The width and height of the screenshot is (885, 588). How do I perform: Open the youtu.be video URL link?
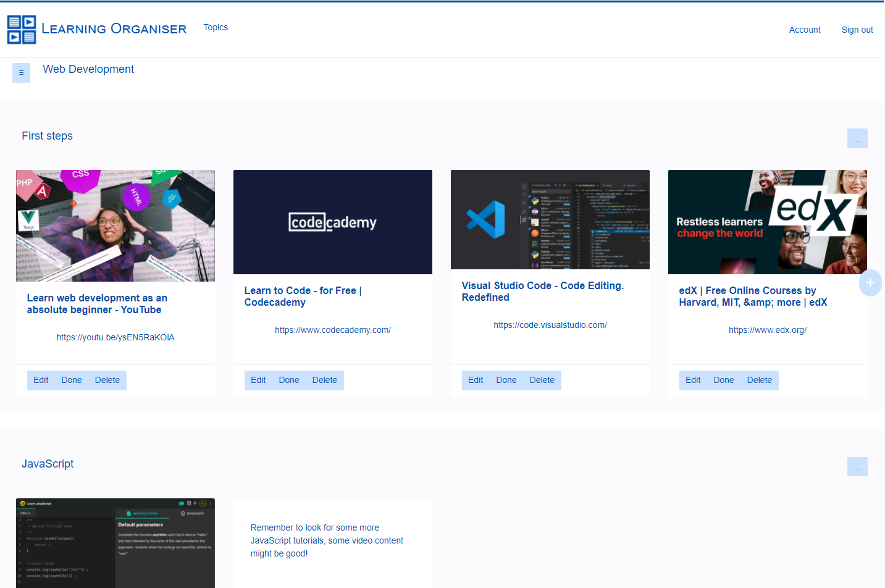[x=115, y=338]
